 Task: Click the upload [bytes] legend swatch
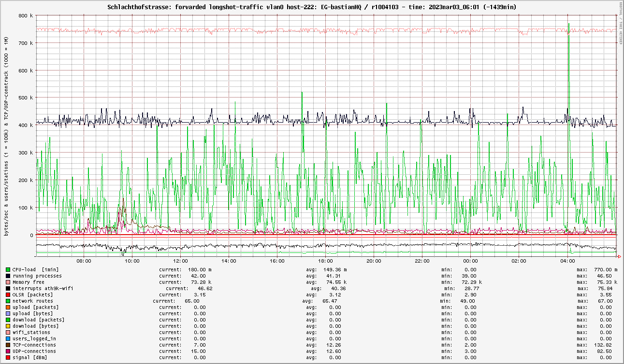tap(8, 313)
